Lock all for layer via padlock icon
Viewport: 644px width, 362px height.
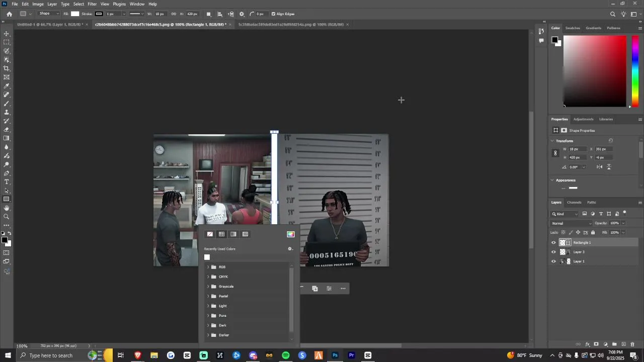click(593, 232)
